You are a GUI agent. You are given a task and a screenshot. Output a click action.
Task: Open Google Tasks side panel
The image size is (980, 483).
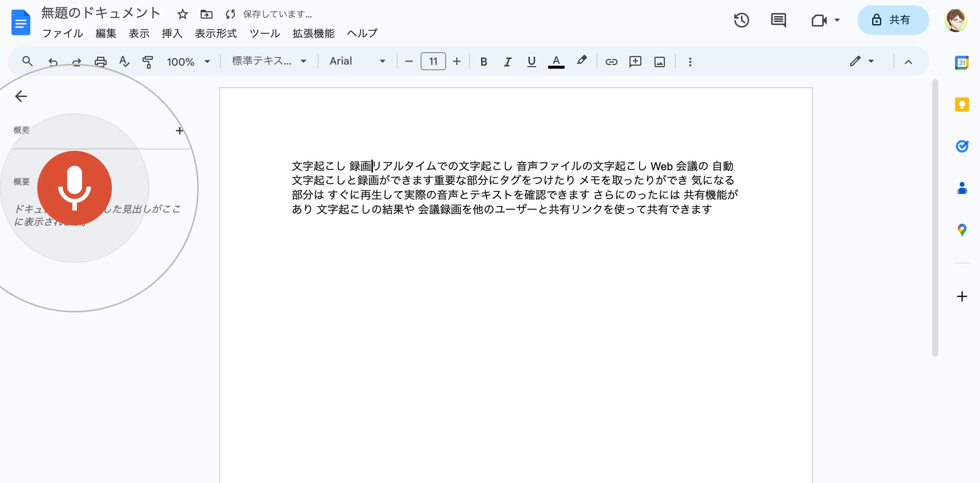(x=961, y=146)
